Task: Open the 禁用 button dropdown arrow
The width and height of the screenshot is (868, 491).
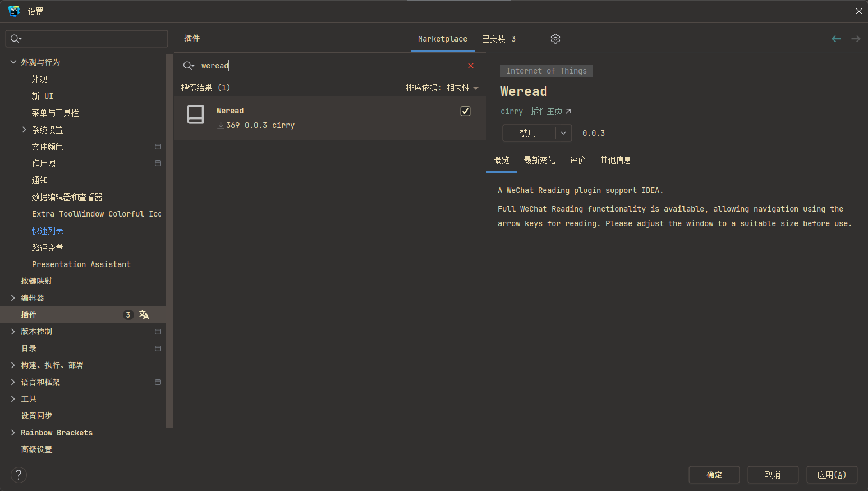Action: [x=563, y=133]
